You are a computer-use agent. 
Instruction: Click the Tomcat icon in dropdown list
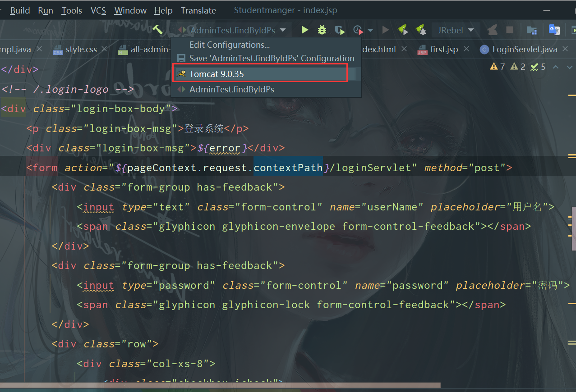[x=181, y=73]
